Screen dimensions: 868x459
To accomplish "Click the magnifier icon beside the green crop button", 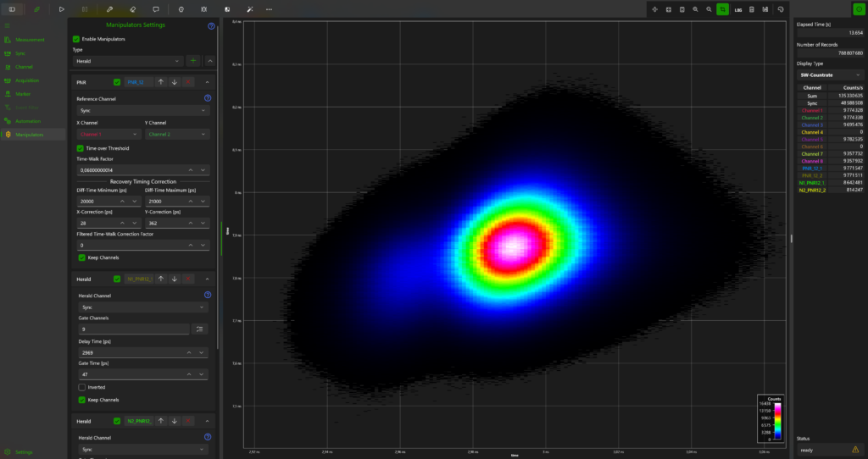I will (709, 9).
